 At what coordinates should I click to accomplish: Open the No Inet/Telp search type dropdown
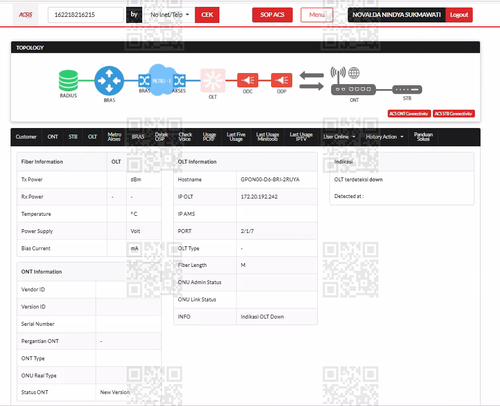tap(170, 15)
